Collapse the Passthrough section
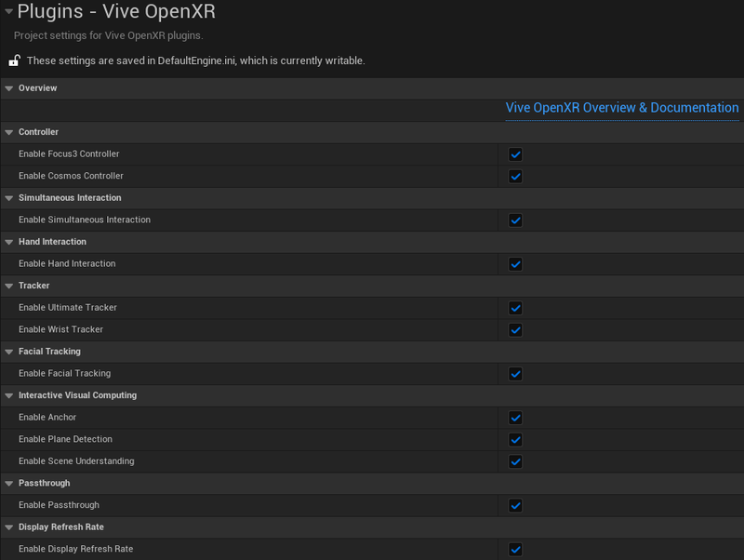Screen dimensions: 744x560 click(8, 483)
